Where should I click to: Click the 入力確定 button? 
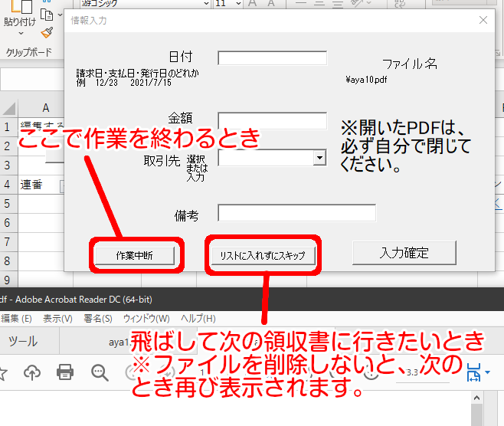click(x=404, y=253)
